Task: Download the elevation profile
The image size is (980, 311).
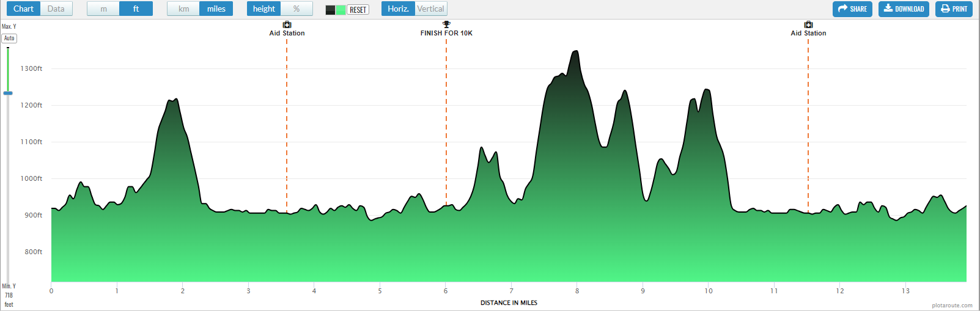Action: tap(904, 9)
